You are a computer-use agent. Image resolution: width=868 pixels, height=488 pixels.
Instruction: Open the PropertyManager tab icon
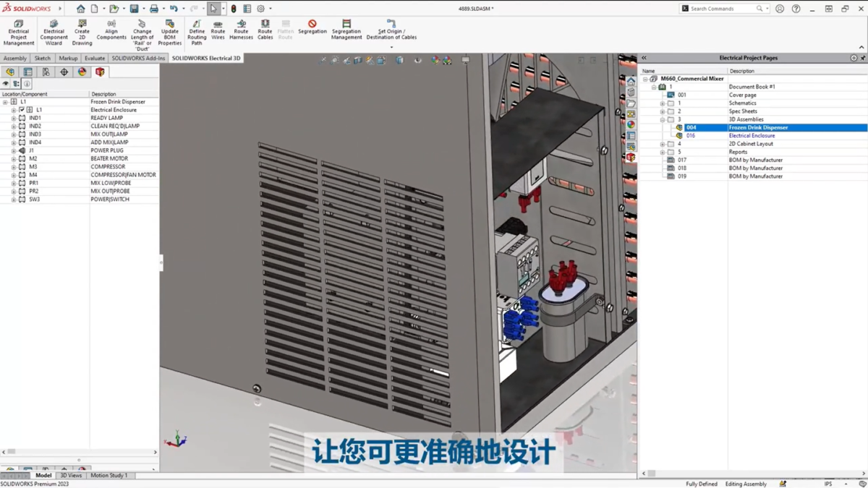coord(28,72)
